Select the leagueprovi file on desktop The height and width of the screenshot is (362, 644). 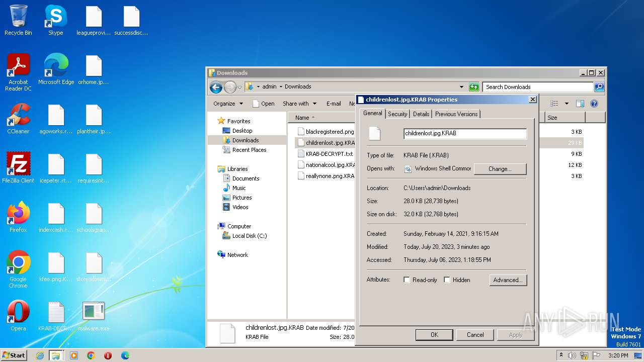[94, 20]
